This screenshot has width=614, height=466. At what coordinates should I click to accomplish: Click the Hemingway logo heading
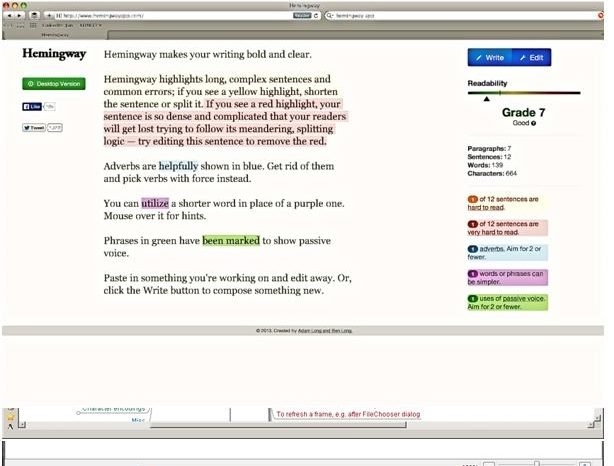(x=54, y=54)
